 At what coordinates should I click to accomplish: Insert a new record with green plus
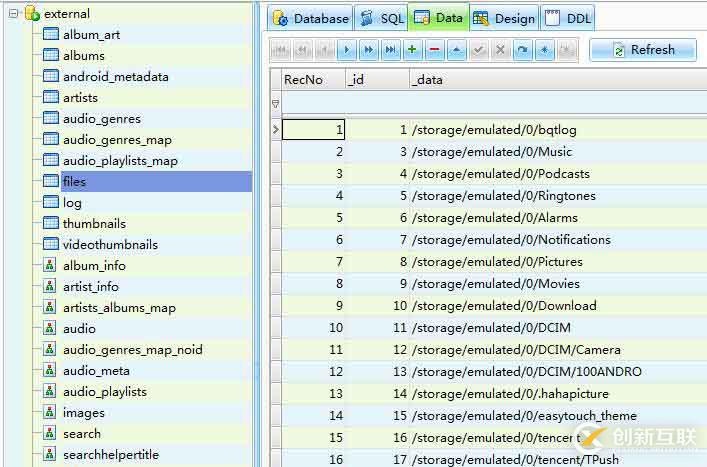coord(412,50)
